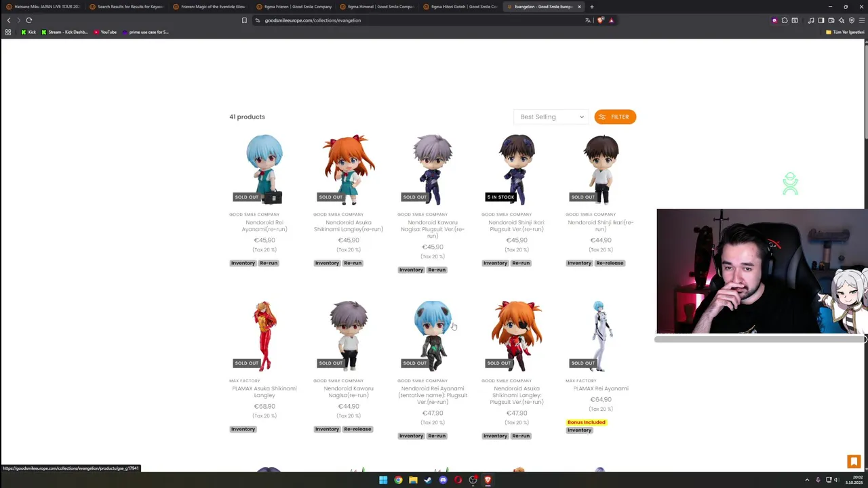The width and height of the screenshot is (868, 488).
Task: Open the Best Selling sort dropdown
Action: (551, 117)
